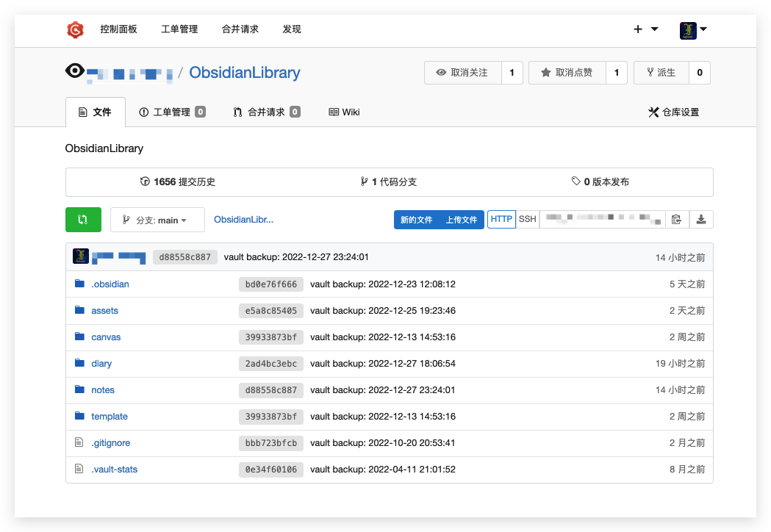The width and height of the screenshot is (771, 532).
Task: Switch to the 文件 tab
Action: tap(96, 112)
